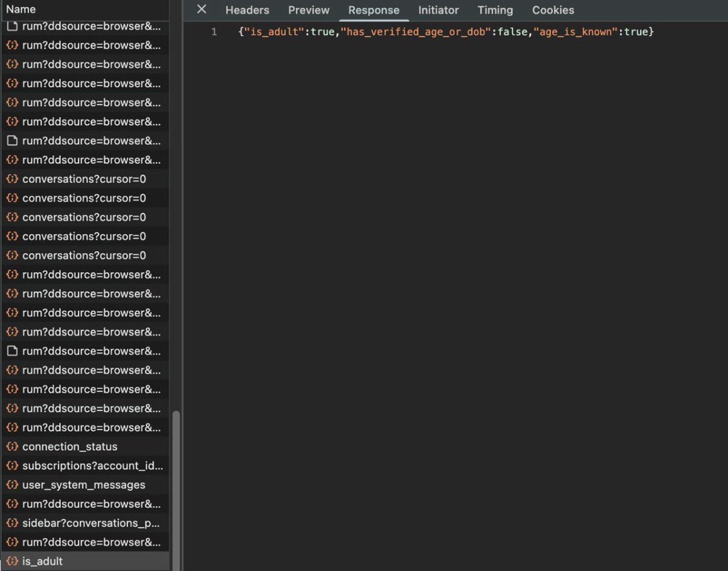728x571 pixels.
Task: Select the subscriptions?account_id request
Action: pyautogui.click(x=85, y=466)
